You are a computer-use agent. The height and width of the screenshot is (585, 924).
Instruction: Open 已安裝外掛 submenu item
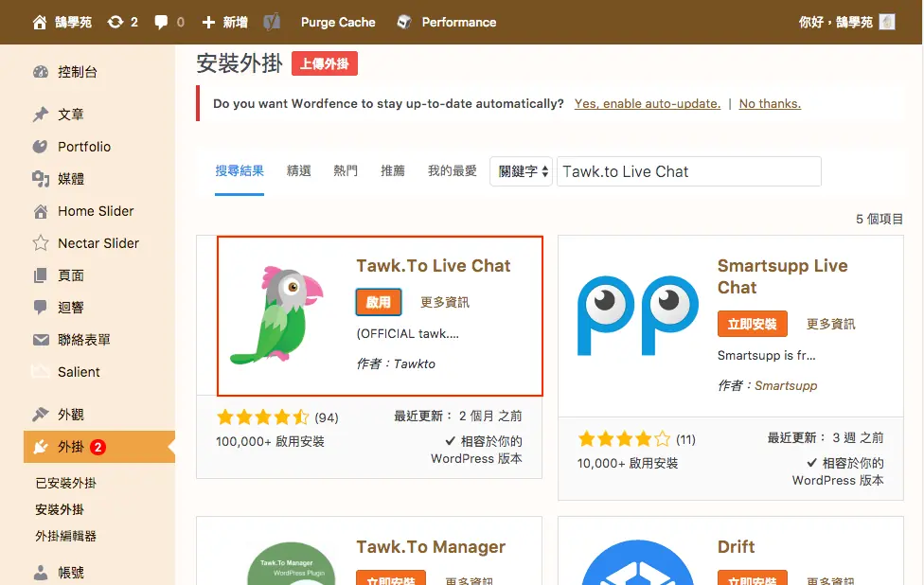coord(65,483)
